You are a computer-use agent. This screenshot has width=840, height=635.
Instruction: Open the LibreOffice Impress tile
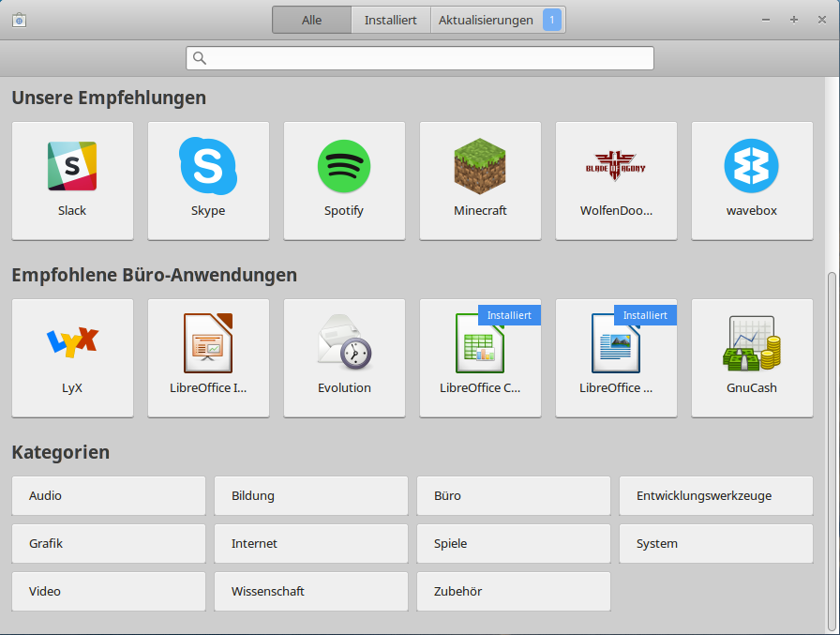[x=208, y=357]
